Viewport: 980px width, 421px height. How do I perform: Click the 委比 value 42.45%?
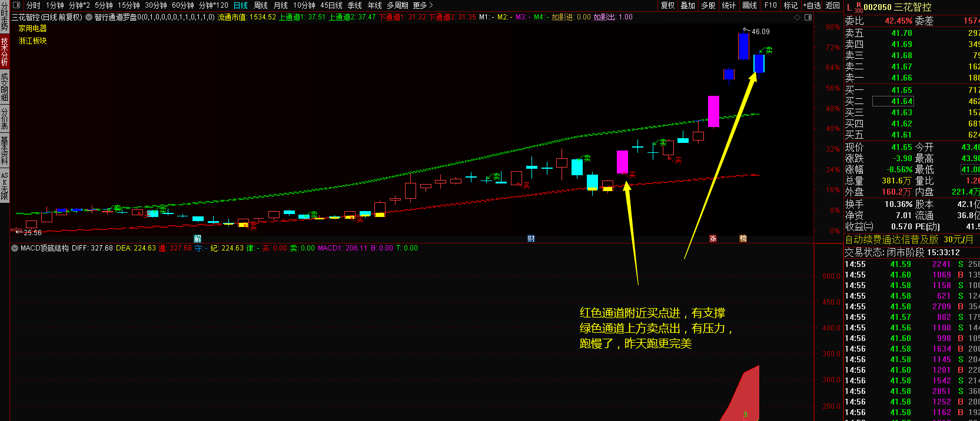(898, 21)
